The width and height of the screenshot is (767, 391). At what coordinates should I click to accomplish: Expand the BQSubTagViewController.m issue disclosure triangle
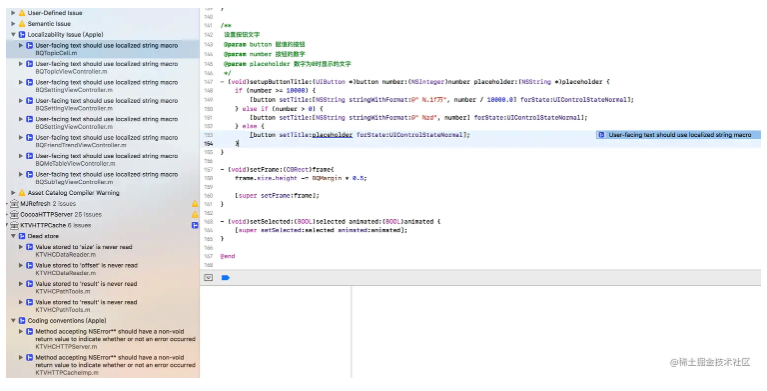pyautogui.click(x=21, y=174)
